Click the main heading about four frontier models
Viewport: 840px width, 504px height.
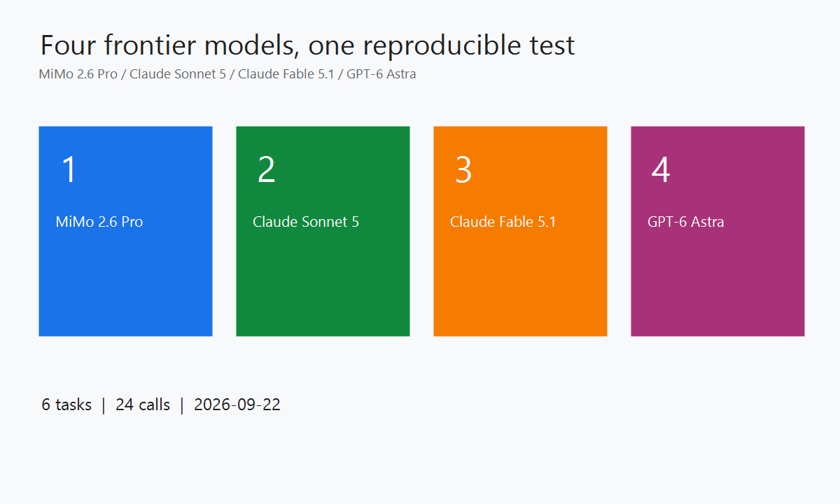click(x=307, y=45)
